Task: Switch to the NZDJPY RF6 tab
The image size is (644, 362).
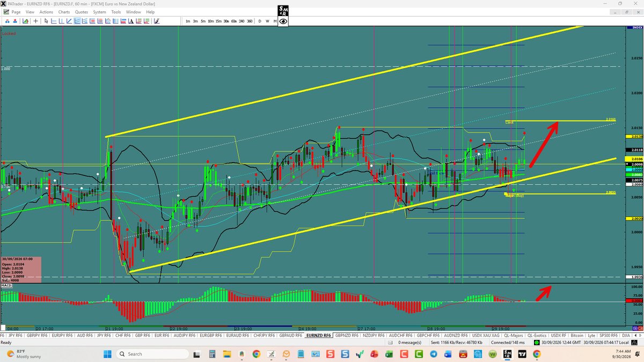Action: (x=373, y=335)
